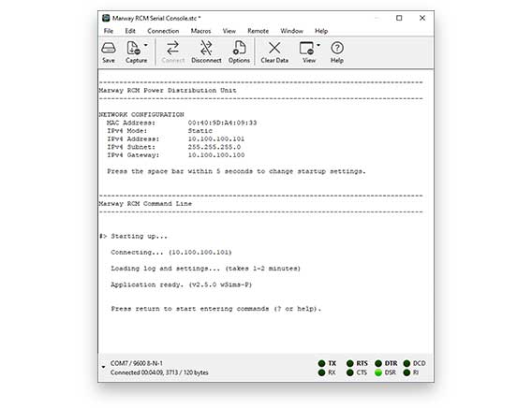Open the Capture dropdown arrow
Viewport: 532px width, 408px height.
coord(146,45)
